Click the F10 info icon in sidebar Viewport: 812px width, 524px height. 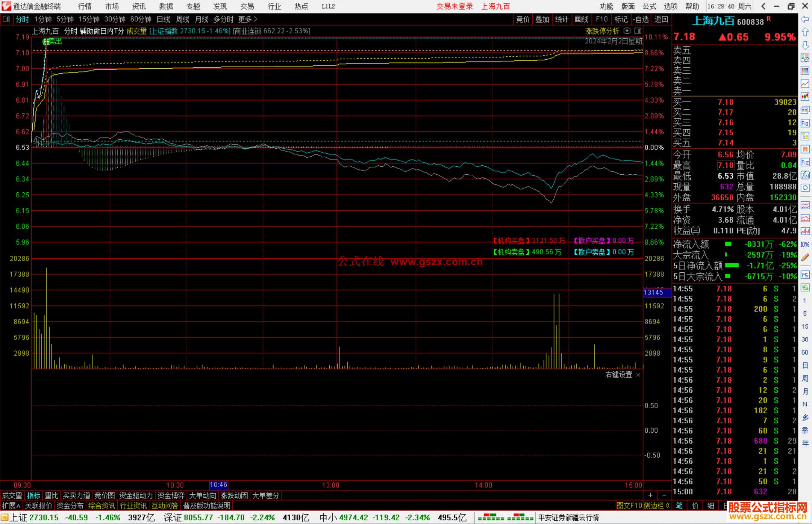click(804, 123)
